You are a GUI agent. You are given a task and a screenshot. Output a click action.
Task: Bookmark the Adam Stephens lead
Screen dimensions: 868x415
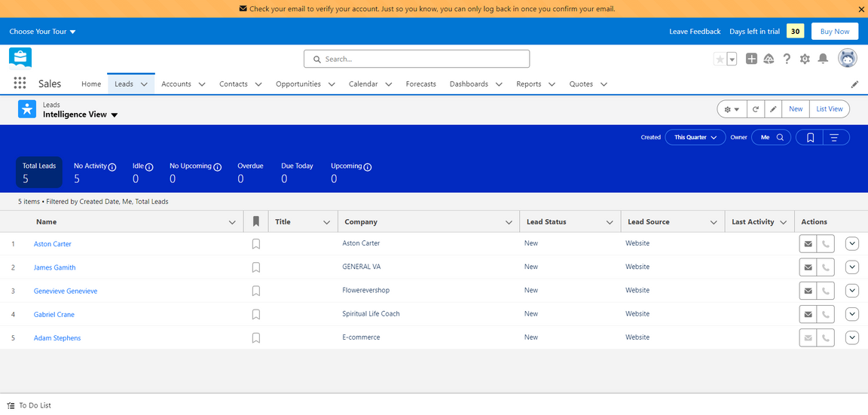click(x=255, y=337)
